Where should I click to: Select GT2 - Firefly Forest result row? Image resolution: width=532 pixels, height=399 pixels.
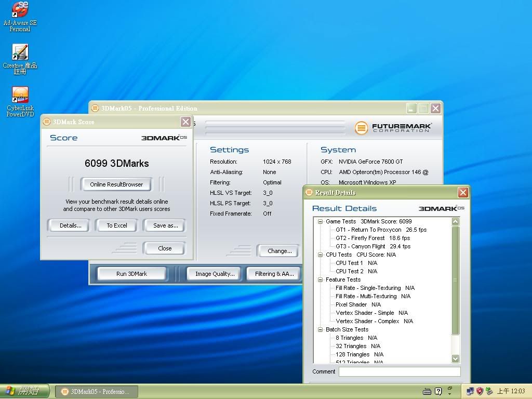tap(373, 238)
